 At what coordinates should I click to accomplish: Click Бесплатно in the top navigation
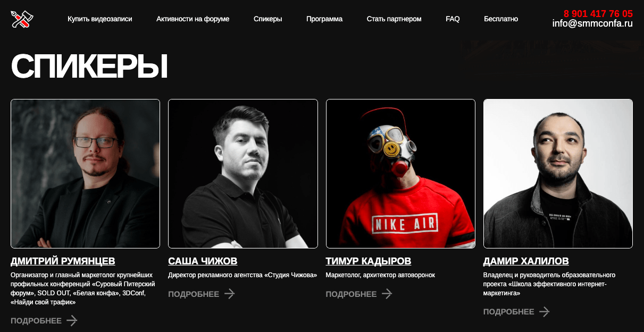click(x=501, y=19)
